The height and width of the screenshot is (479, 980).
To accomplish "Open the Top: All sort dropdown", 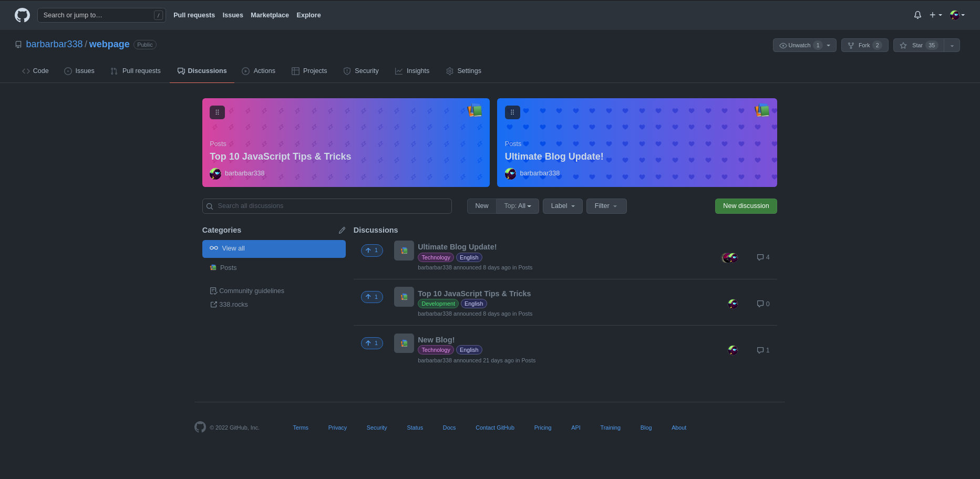I will (518, 206).
